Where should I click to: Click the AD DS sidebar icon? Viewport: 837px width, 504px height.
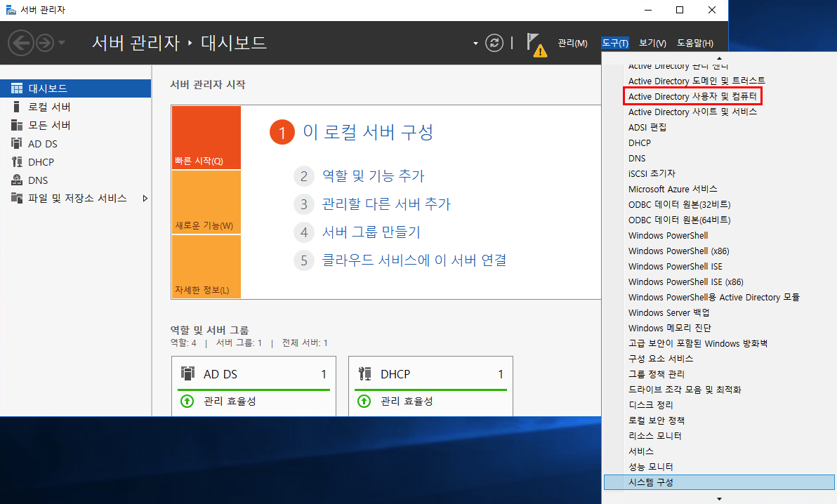(x=17, y=143)
